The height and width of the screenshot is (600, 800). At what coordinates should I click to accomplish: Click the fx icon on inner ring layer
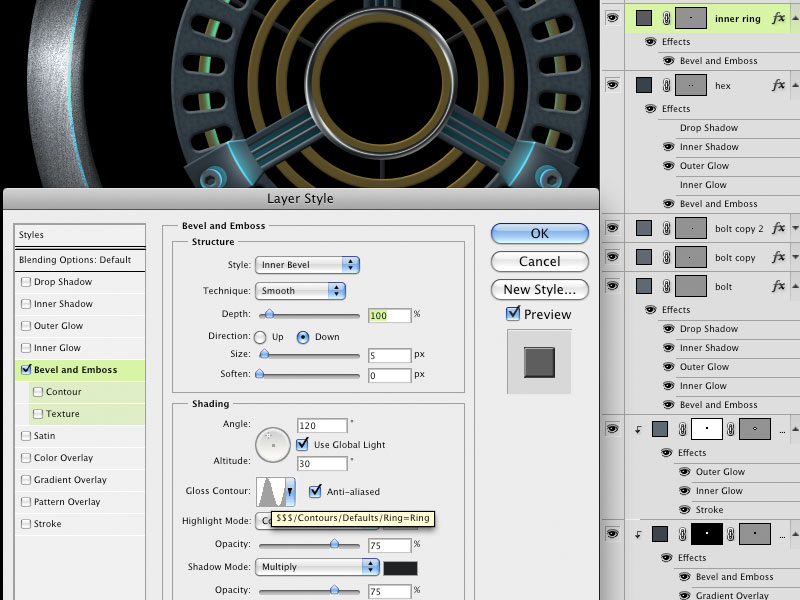click(779, 18)
